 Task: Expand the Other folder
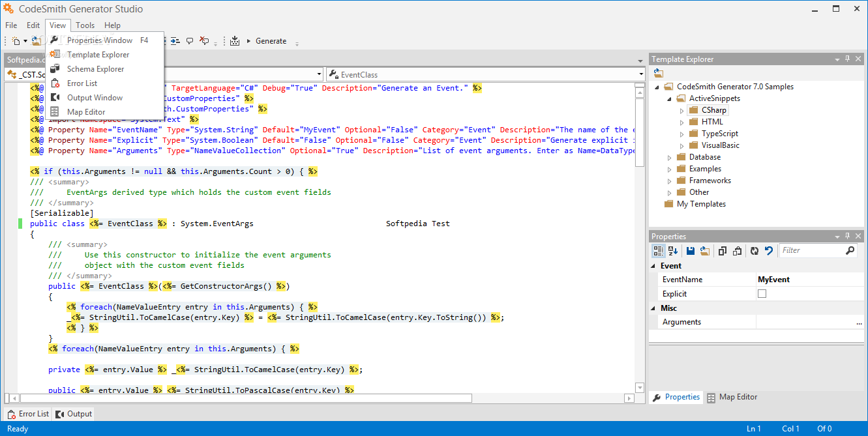pos(669,192)
